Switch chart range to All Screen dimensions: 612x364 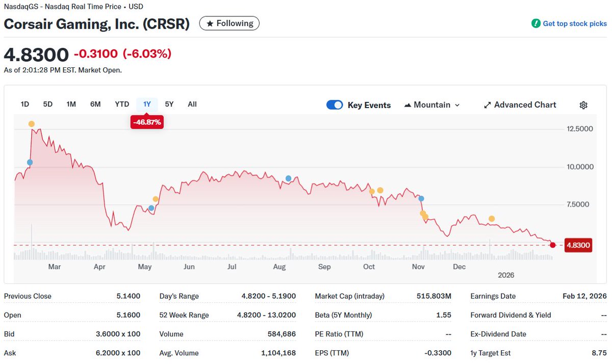coord(192,104)
